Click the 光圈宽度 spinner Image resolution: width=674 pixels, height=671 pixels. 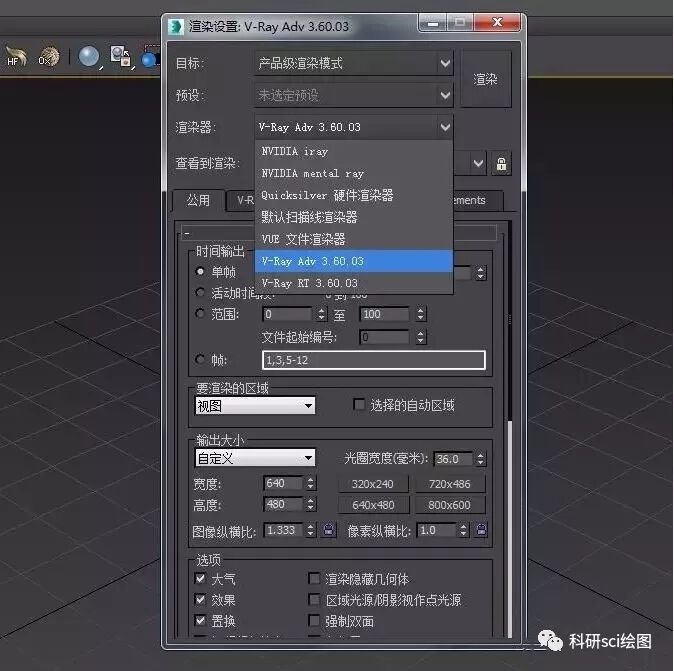481,459
